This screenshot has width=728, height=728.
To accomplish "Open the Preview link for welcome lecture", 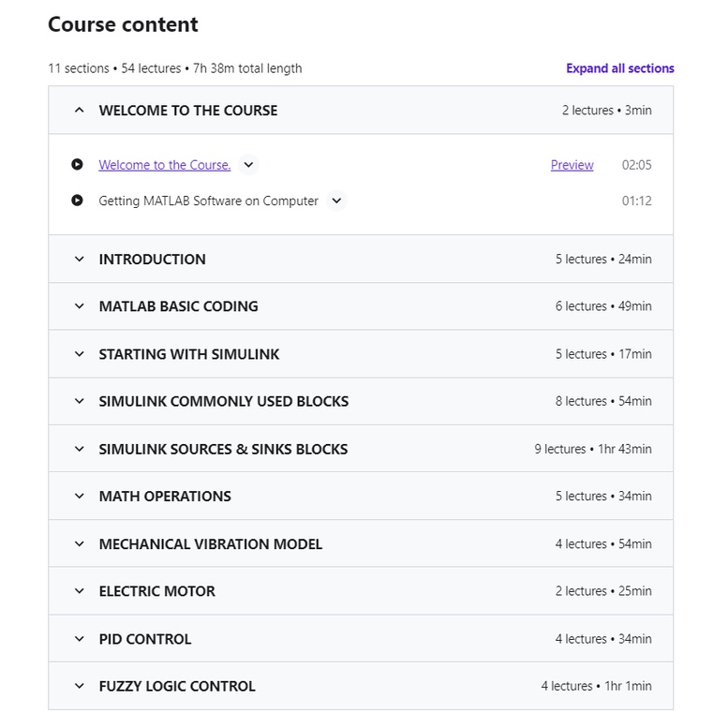I will coord(572,165).
